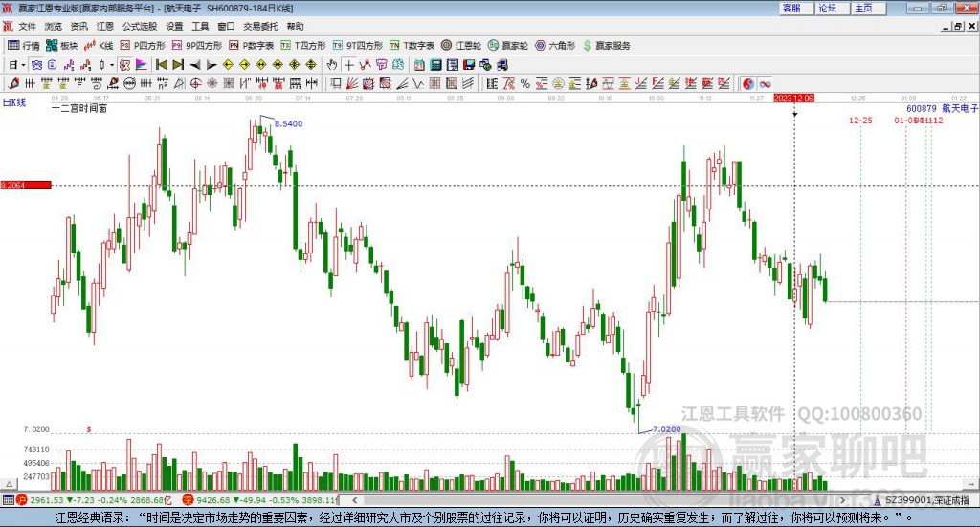The image size is (980, 527).
Task: Open the calendar date icon
Action: point(419,65)
